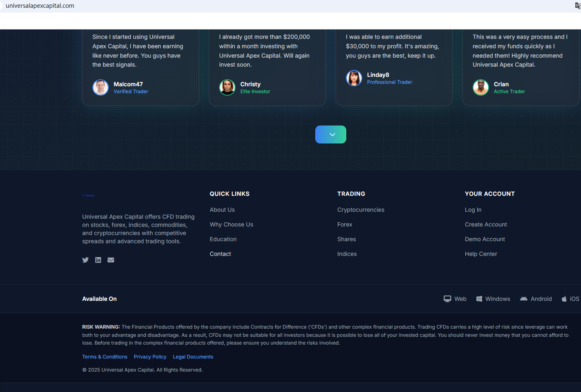Click the email envelope icon
581x392 pixels.
coord(111,260)
